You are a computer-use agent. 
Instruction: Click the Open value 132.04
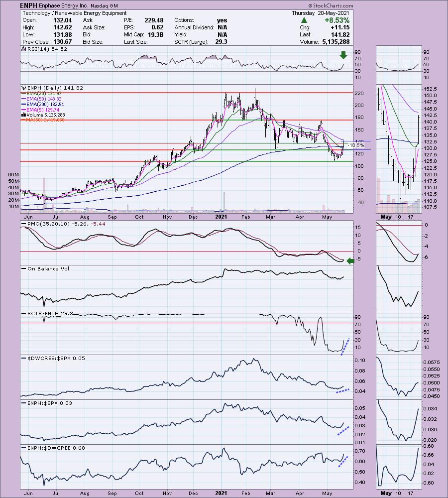(x=63, y=20)
